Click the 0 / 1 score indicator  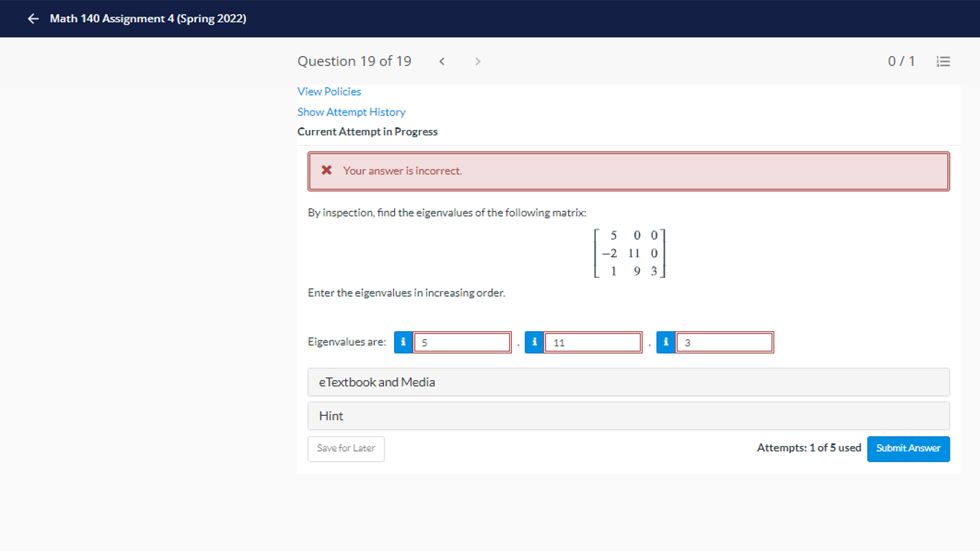[x=901, y=61]
